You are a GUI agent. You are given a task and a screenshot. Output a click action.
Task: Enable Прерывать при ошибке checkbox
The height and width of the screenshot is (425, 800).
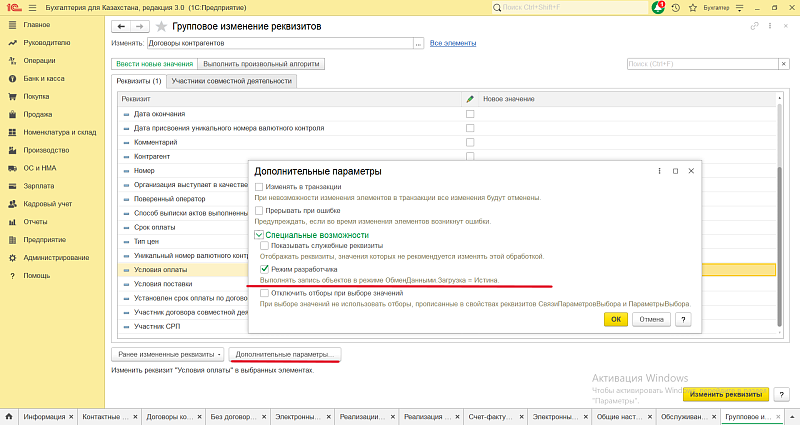coord(259,211)
